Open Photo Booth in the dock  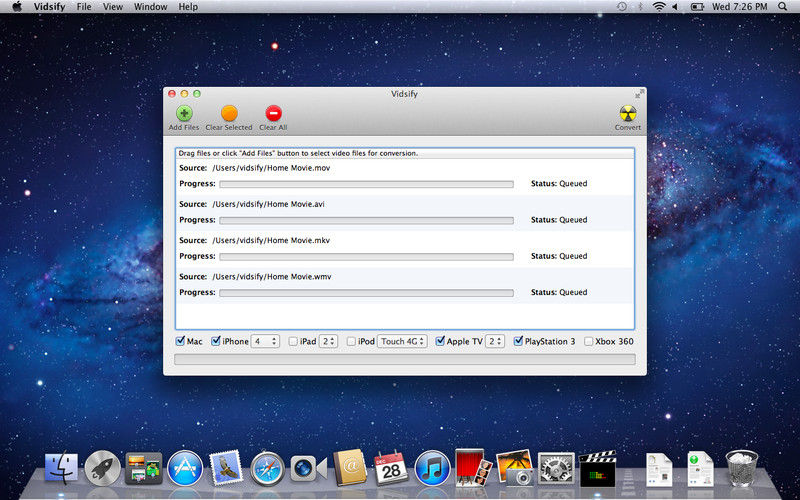473,467
